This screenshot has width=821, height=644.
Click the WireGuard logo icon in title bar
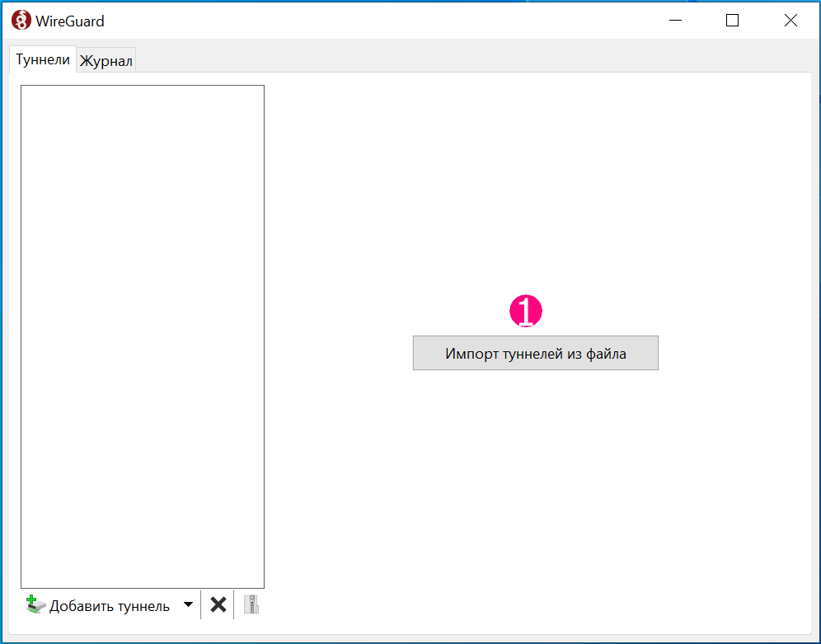pos(21,21)
